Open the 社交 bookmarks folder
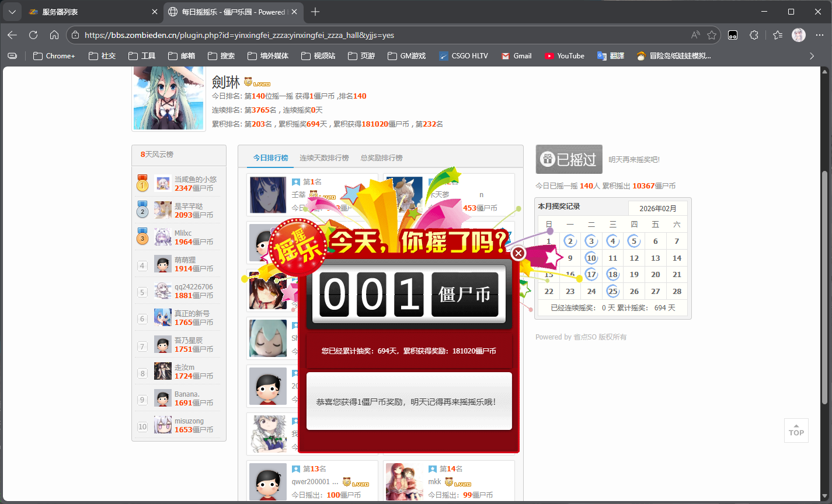The width and height of the screenshot is (832, 504). (102, 56)
